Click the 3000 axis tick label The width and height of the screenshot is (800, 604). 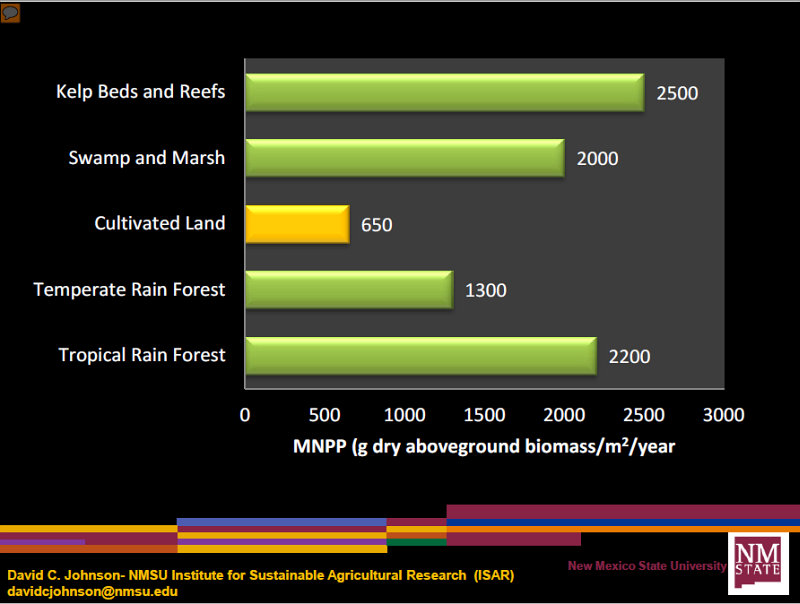pos(723,415)
